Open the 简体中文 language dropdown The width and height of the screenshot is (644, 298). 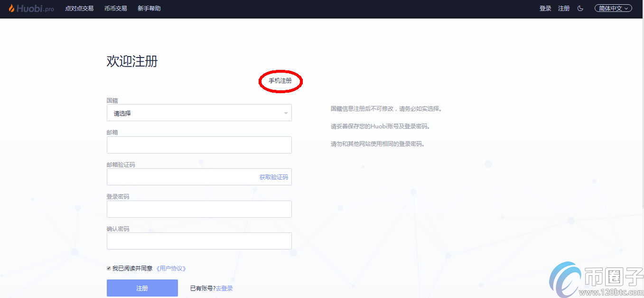(x=613, y=9)
